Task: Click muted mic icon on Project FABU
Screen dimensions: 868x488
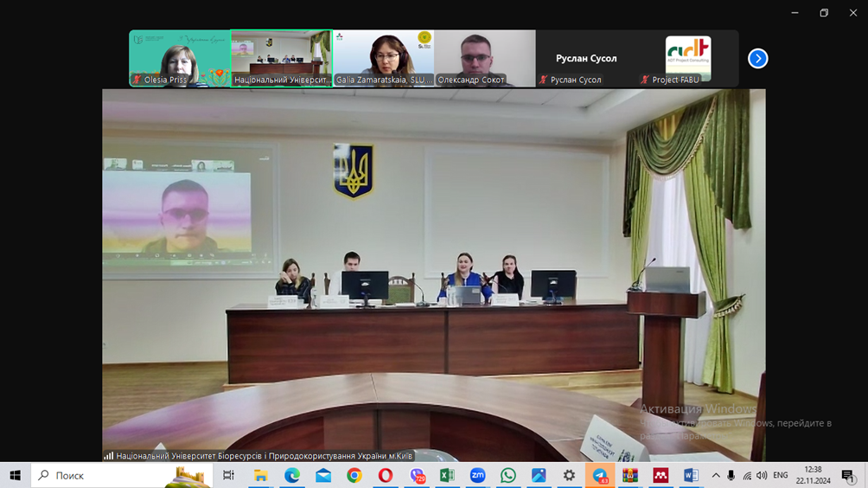Action: [x=645, y=80]
